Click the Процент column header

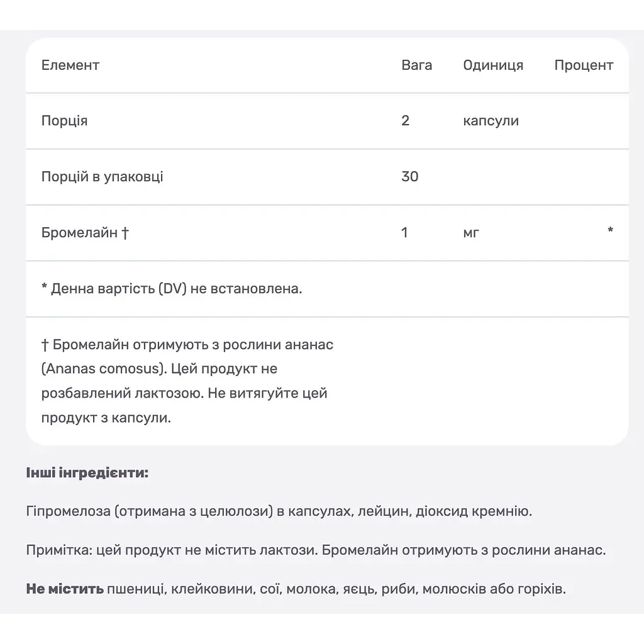(584, 65)
